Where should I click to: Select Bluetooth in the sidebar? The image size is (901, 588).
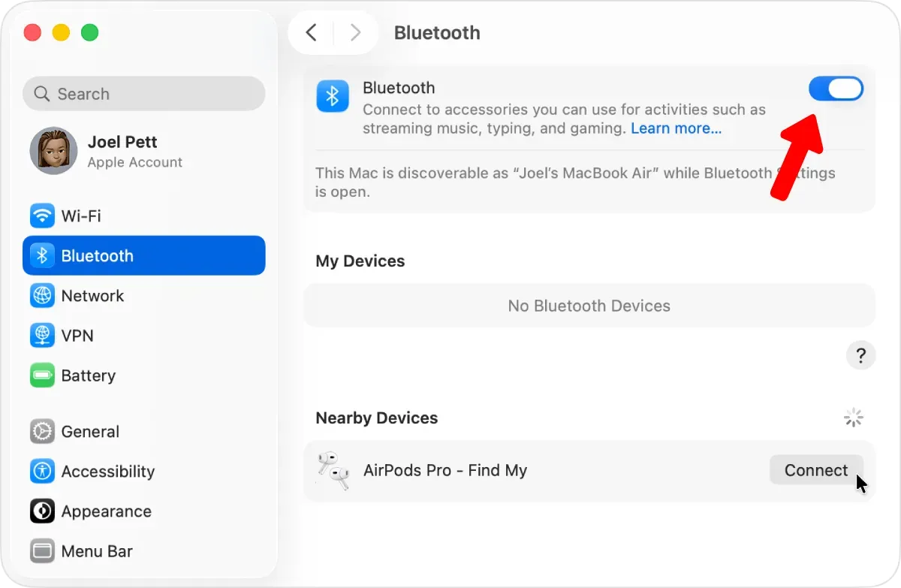pyautogui.click(x=144, y=256)
